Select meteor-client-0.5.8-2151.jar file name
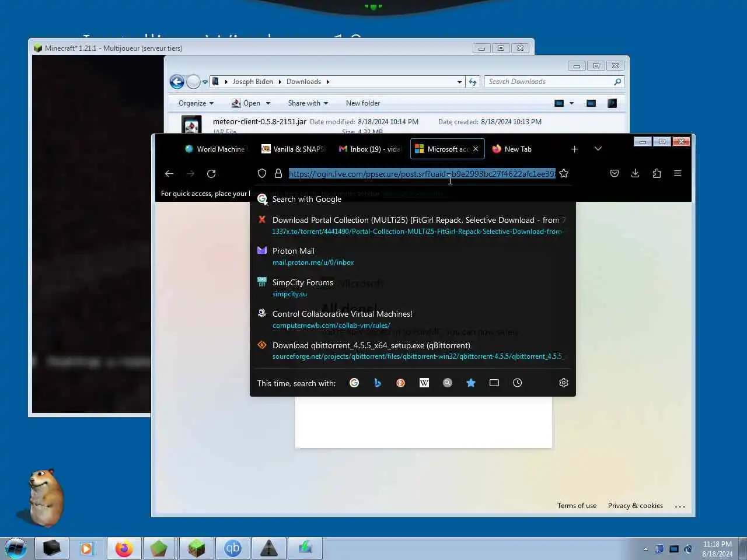This screenshot has height=560, width=747. (260, 121)
